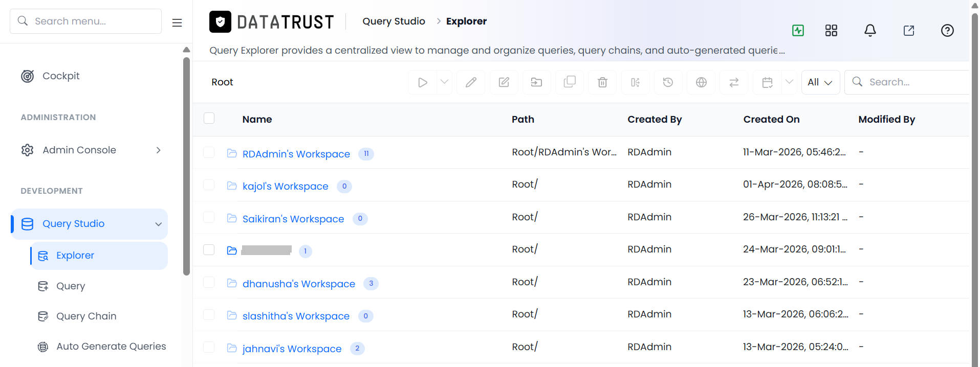This screenshot has height=367, width=980.
Task: Check the jahnavi's Workspace row checkbox
Action: click(209, 347)
